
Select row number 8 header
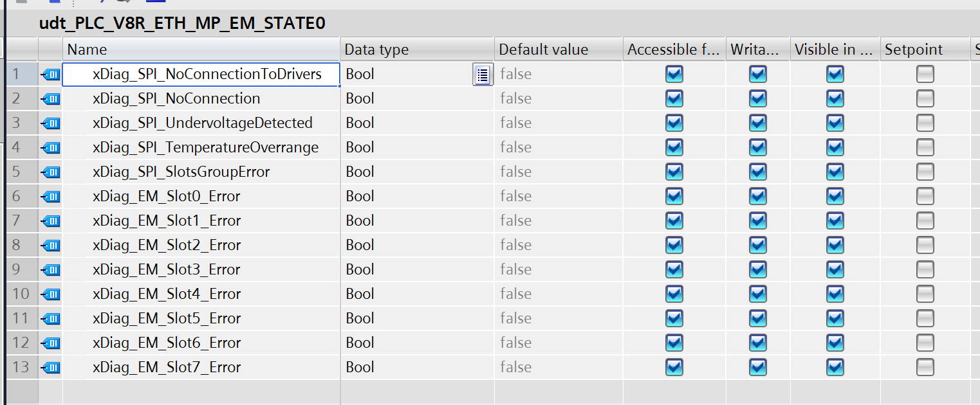coord(21,246)
